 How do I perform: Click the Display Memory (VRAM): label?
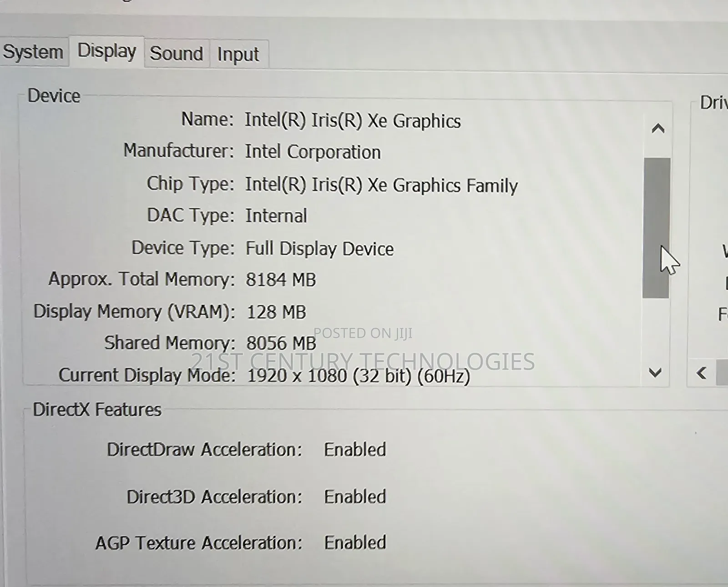click(x=135, y=312)
